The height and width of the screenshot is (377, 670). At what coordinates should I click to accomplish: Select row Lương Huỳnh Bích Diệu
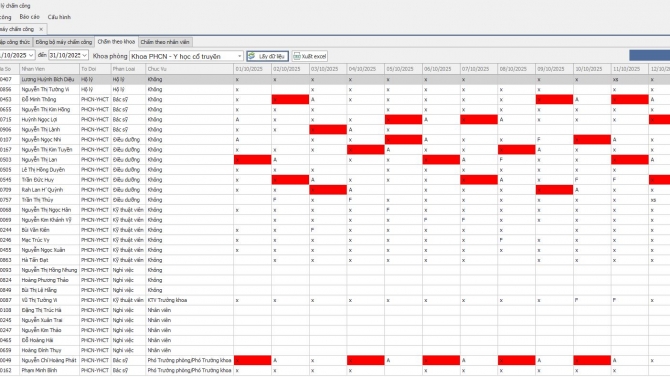click(335, 80)
